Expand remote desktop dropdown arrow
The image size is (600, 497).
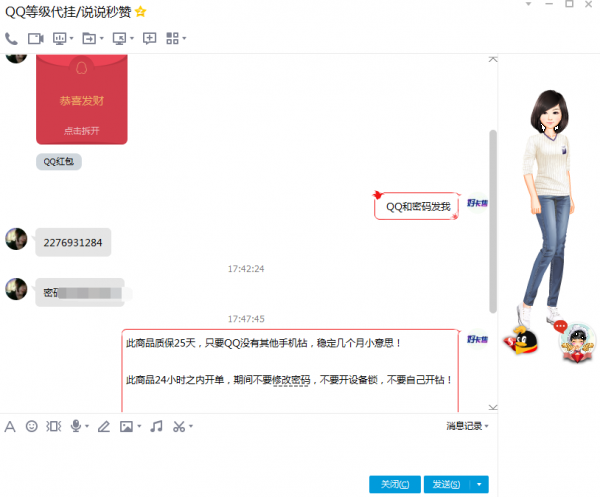tap(132, 38)
